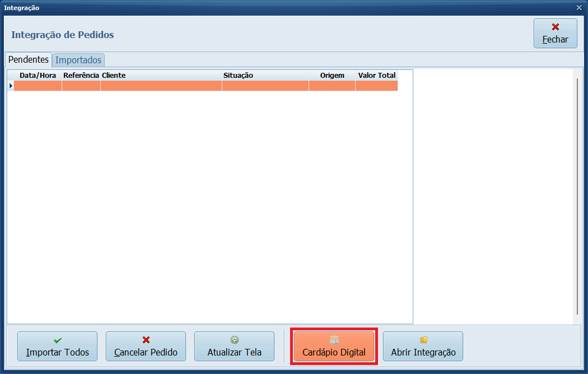This screenshot has width=588, height=374.
Task: Open Cardápio Digital via its storefront icon
Action: coord(334,340)
